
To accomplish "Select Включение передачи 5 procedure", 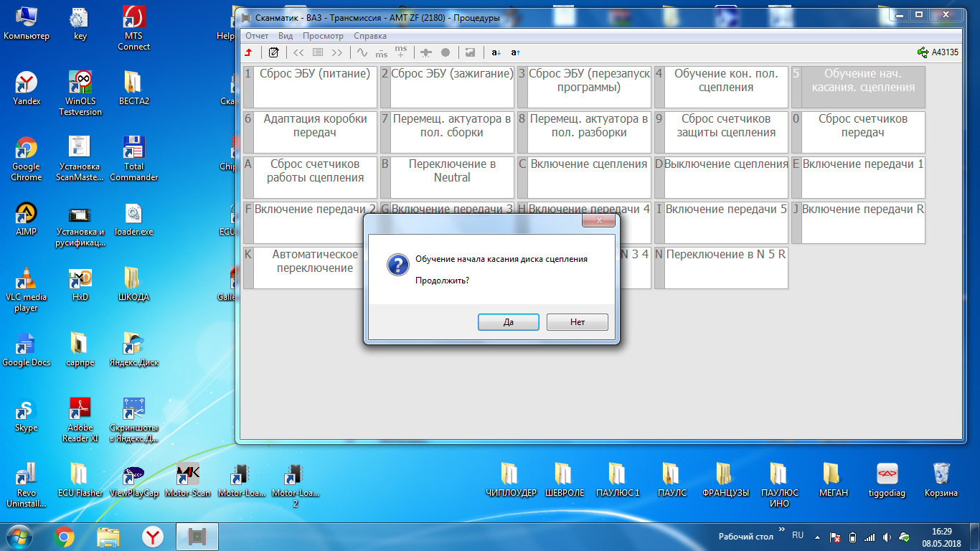I will [x=721, y=222].
